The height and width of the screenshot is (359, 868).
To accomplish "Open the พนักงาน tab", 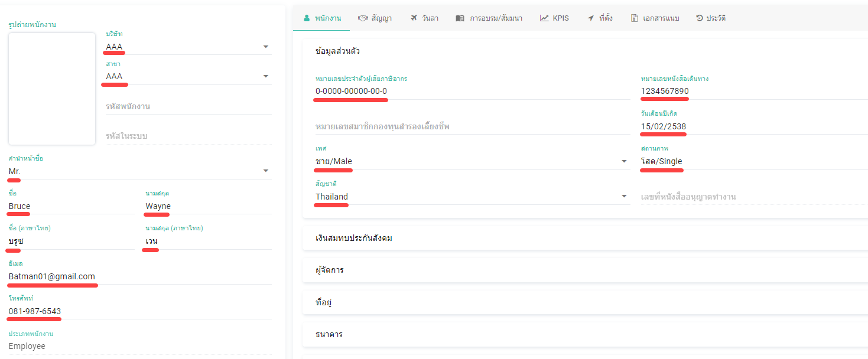I will 321,18.
